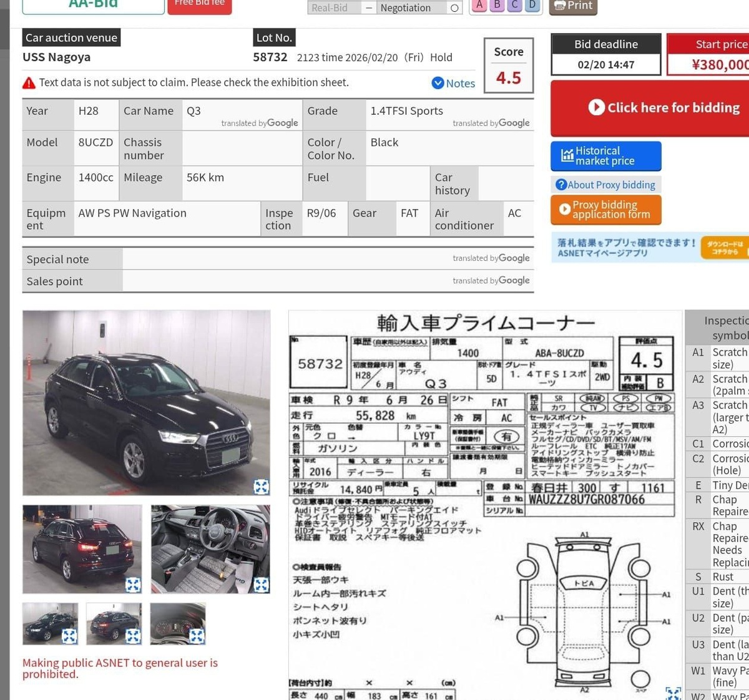749x700 pixels.
Task: Open the large front-view car photo
Action: [146, 403]
